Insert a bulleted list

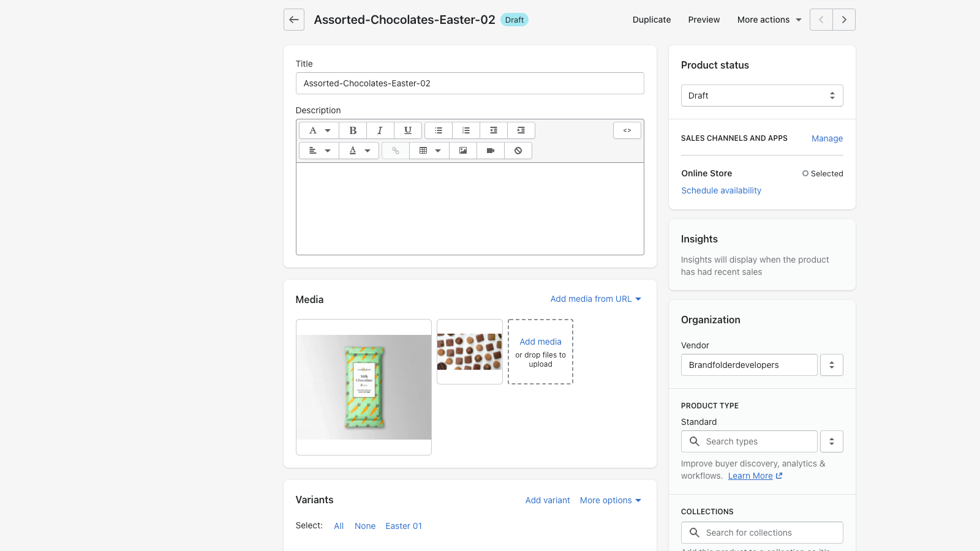[439, 130]
